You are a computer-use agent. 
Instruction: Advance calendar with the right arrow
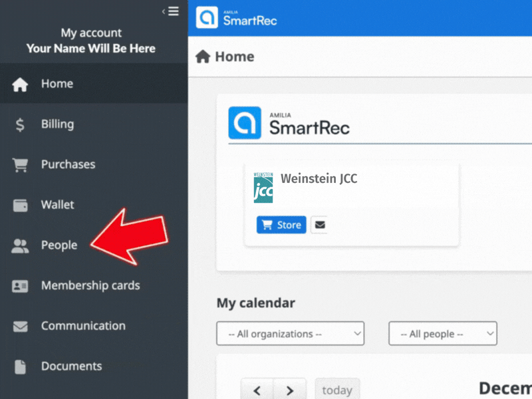[289, 390]
